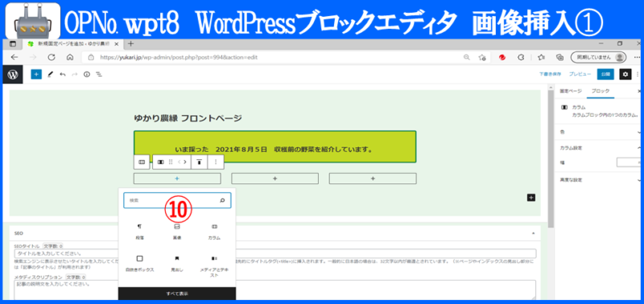
Task: Click the magnifier icon in block search
Action: click(x=222, y=200)
